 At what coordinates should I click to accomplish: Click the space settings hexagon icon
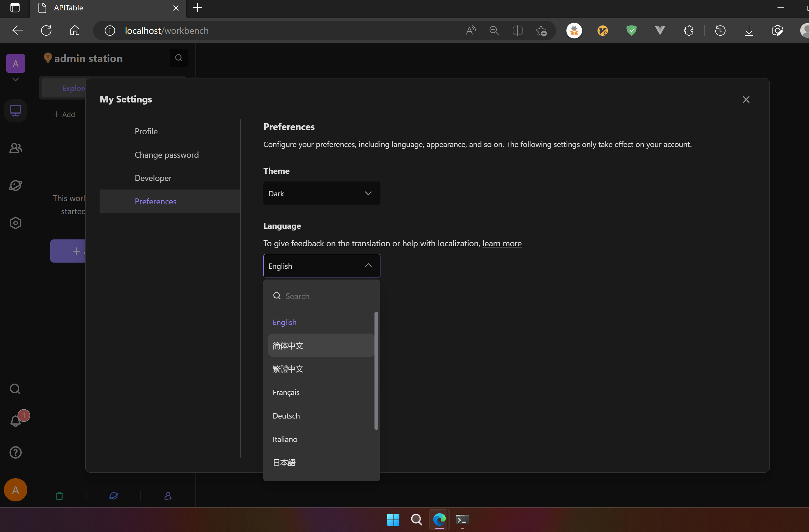click(15, 223)
